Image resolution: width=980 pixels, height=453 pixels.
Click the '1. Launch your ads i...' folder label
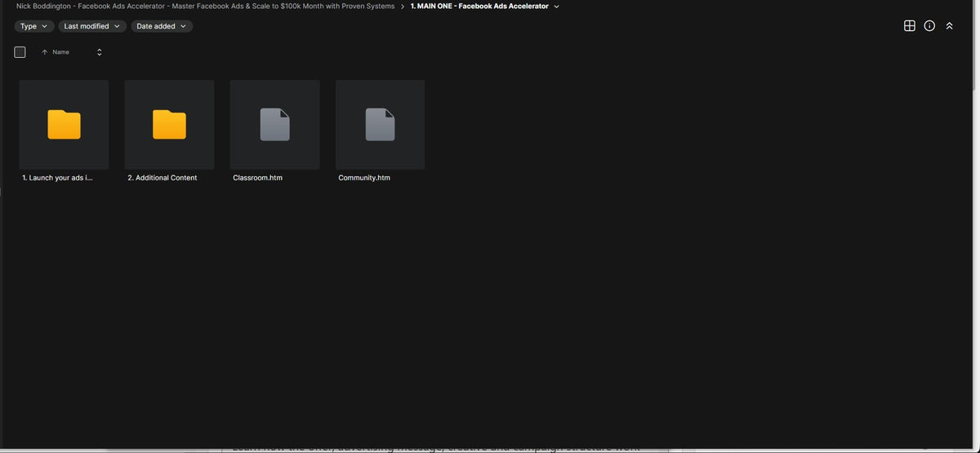tap(57, 178)
